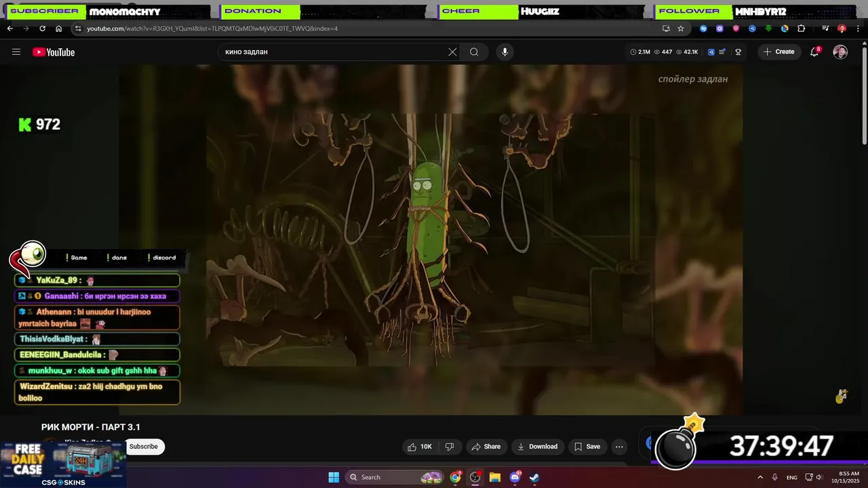Open the green download arrow extension

coord(768,28)
